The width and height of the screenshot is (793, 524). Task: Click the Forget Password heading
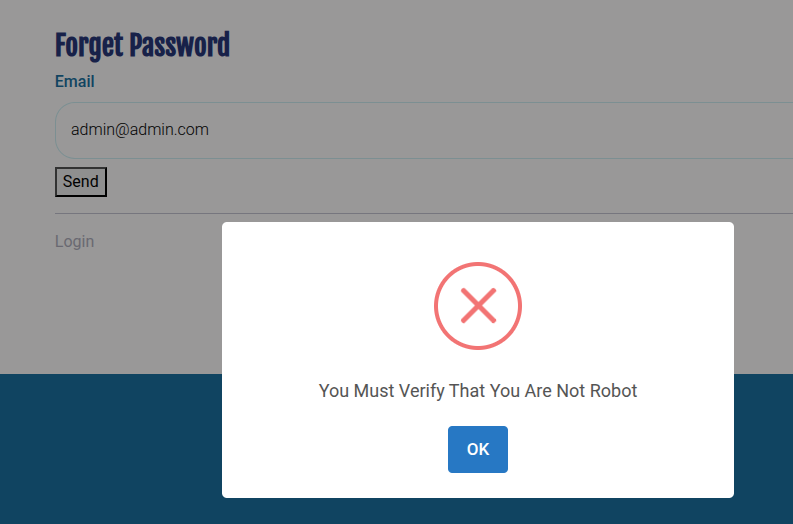[x=142, y=45]
